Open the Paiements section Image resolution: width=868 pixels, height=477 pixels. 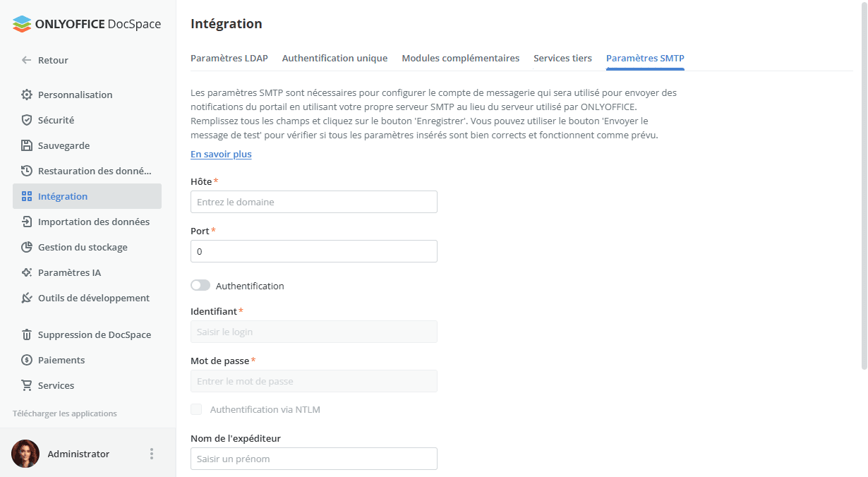point(59,359)
